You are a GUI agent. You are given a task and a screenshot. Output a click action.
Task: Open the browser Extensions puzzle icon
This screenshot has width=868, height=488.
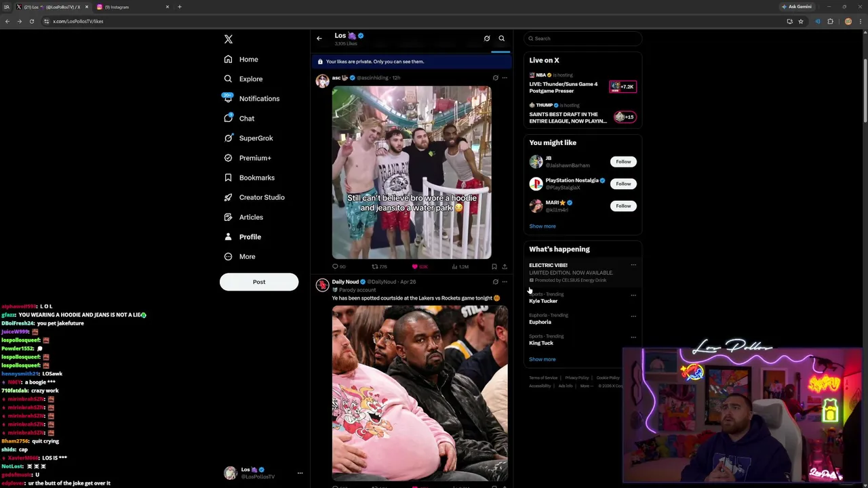coord(830,21)
